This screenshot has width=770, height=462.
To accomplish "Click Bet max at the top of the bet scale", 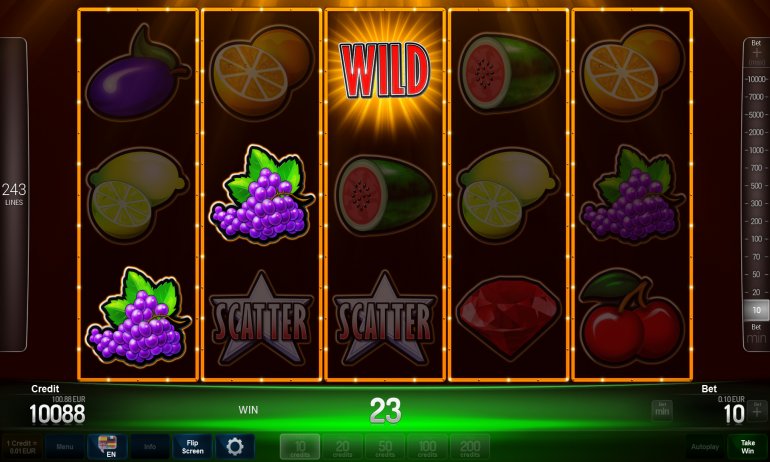I will tap(756, 53).
